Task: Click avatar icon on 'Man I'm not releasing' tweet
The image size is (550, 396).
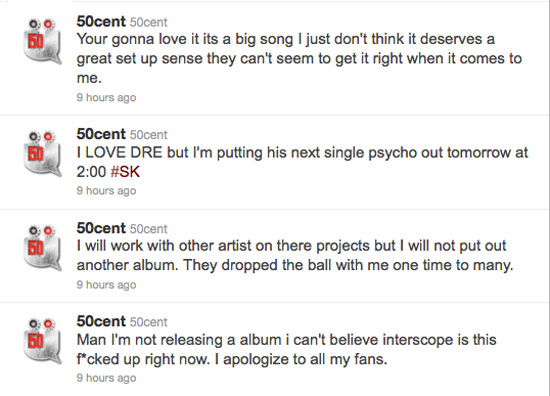Action: click(42, 341)
